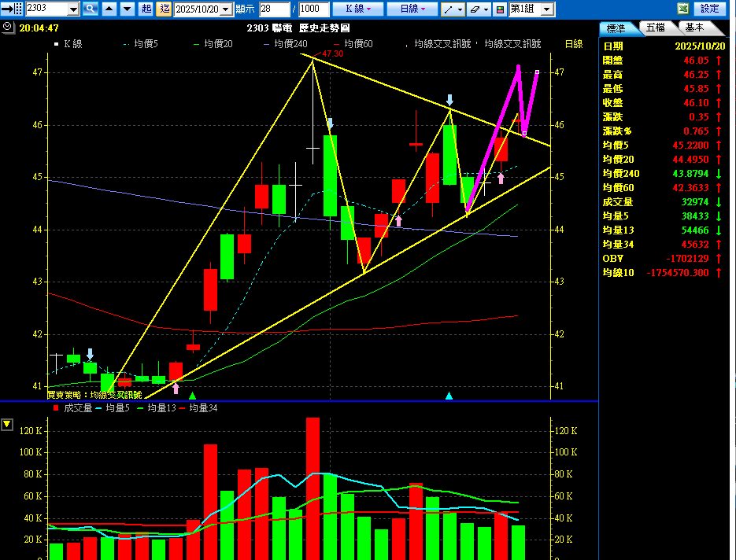Image resolution: width=736 pixels, height=560 pixels.
Task: Click the magnifier search icon
Action: click(90, 9)
